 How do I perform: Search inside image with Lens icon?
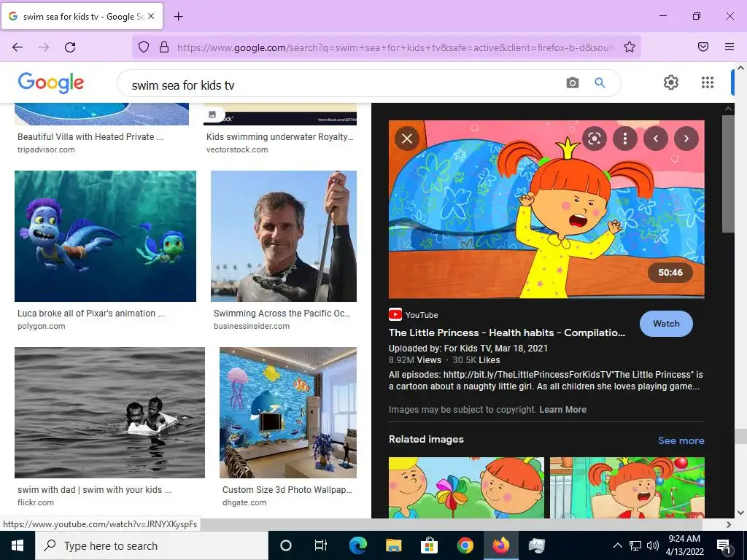[x=594, y=139]
